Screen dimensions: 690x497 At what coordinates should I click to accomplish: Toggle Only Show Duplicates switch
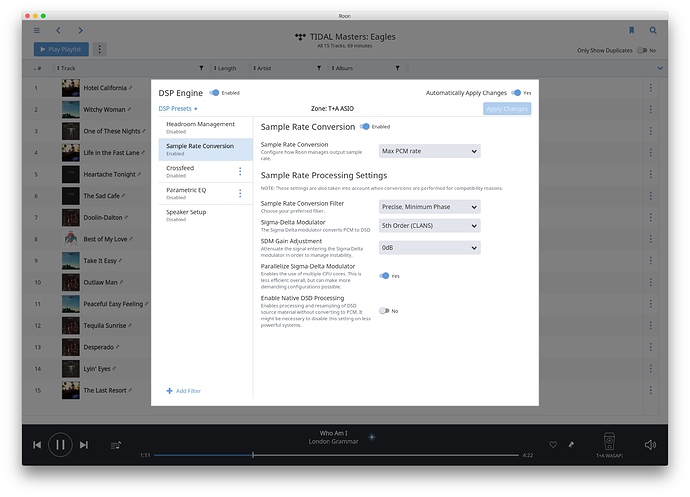click(642, 51)
